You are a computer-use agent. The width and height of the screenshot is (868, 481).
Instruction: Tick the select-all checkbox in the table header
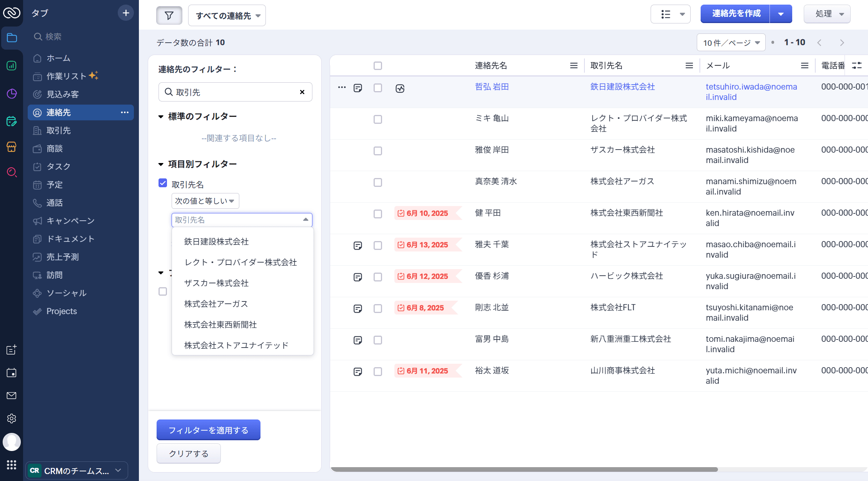[x=378, y=66]
